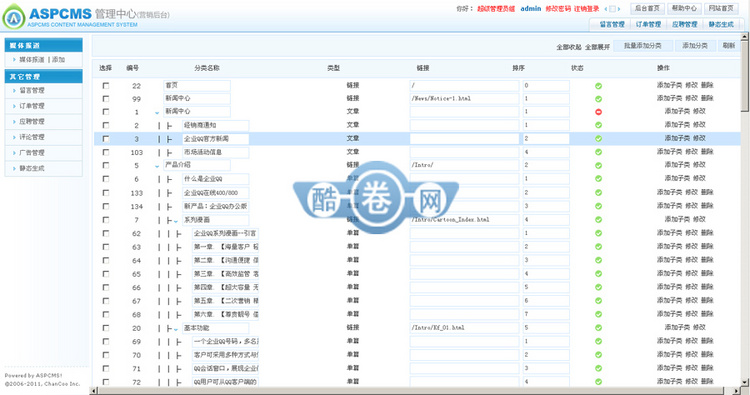Screen dimensions: 750x395
Task: Tick the checkbox for row 1 新闻中心
Action: [106, 112]
